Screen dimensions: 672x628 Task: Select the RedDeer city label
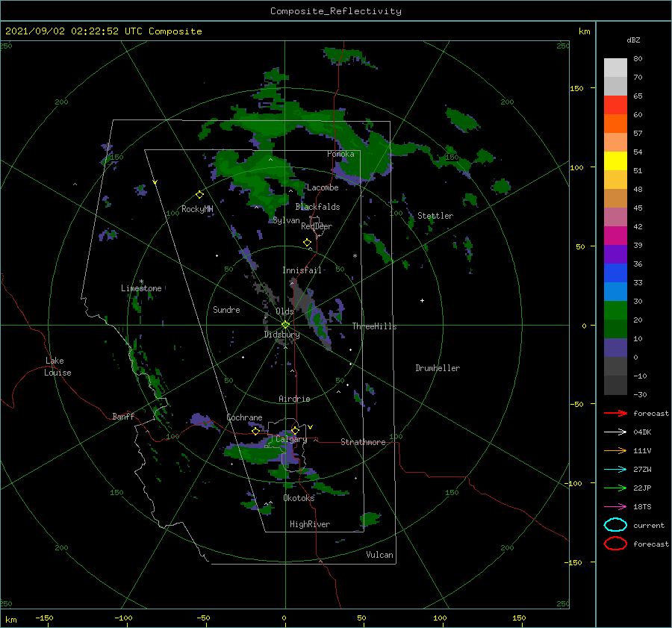coord(317,226)
